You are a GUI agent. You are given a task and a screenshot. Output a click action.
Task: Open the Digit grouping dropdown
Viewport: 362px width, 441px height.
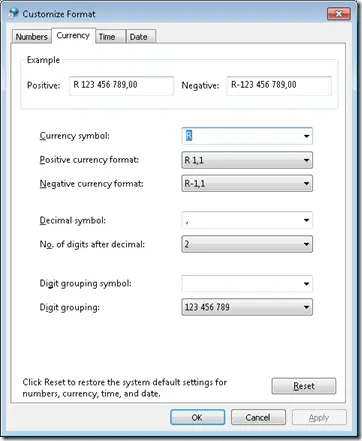click(247, 307)
